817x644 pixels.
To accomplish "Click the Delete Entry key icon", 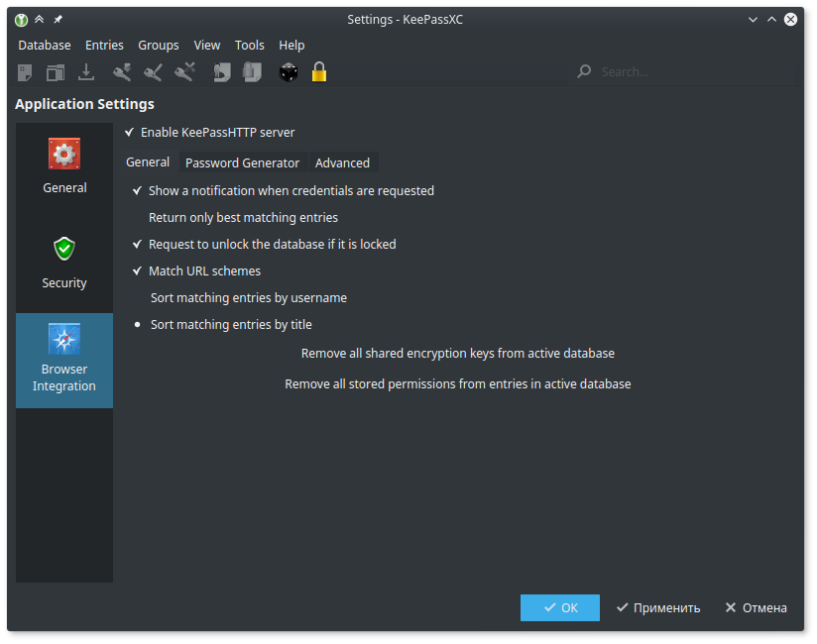I will pyautogui.click(x=184, y=72).
